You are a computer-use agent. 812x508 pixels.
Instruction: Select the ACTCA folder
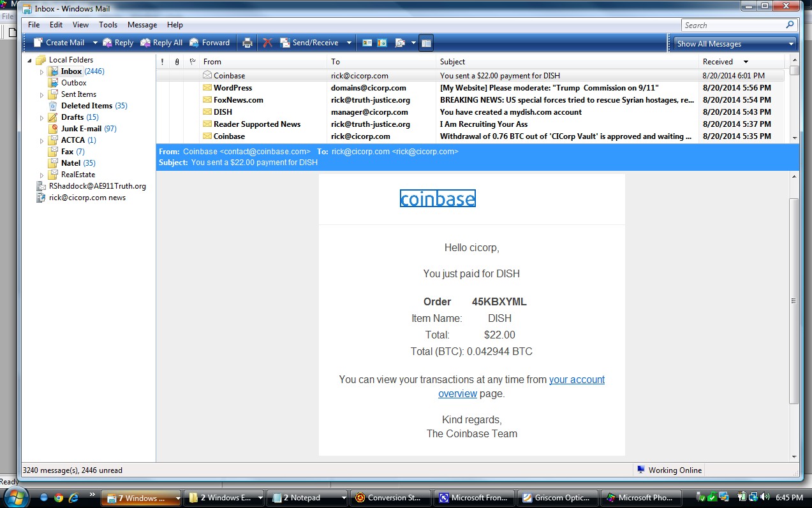pyautogui.click(x=73, y=140)
